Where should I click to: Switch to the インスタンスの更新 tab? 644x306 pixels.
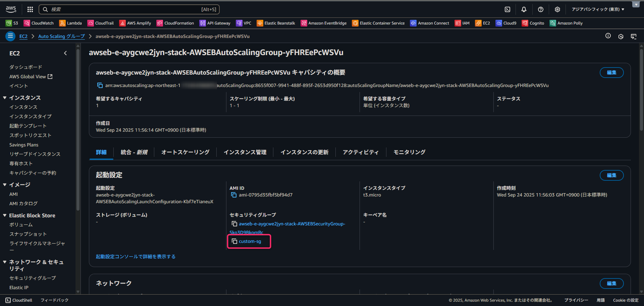click(x=305, y=152)
